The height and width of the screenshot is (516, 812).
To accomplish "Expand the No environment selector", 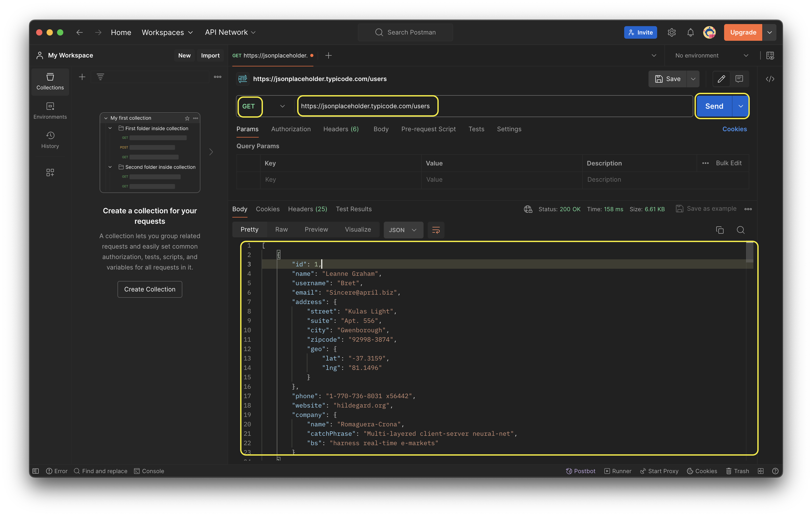I will click(712, 55).
